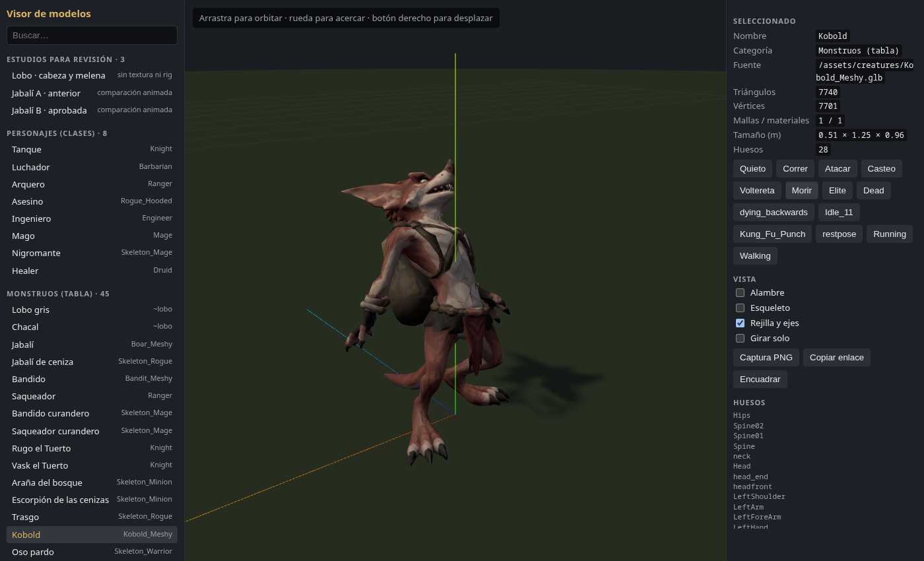Toggle the Esqueleto checkbox
The image size is (924, 561).
[x=740, y=308]
